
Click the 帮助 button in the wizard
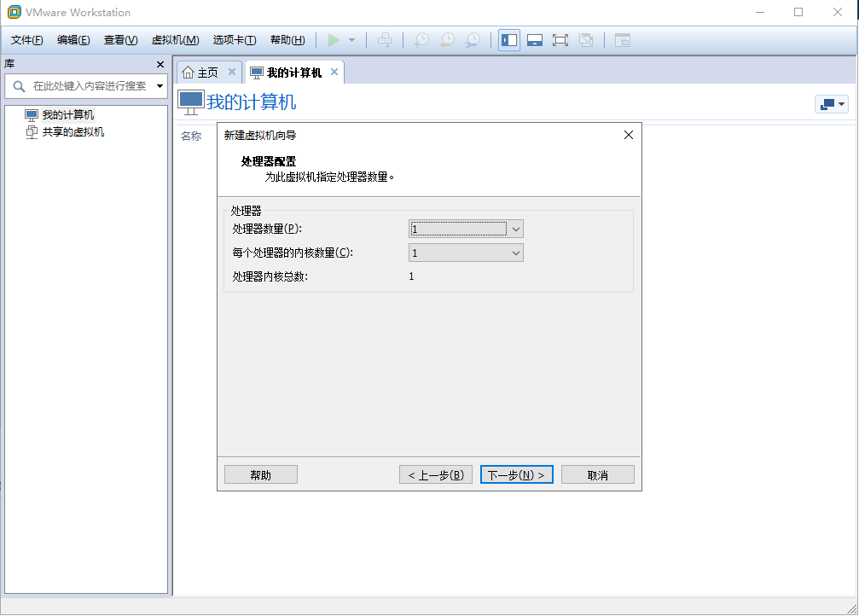pos(261,474)
